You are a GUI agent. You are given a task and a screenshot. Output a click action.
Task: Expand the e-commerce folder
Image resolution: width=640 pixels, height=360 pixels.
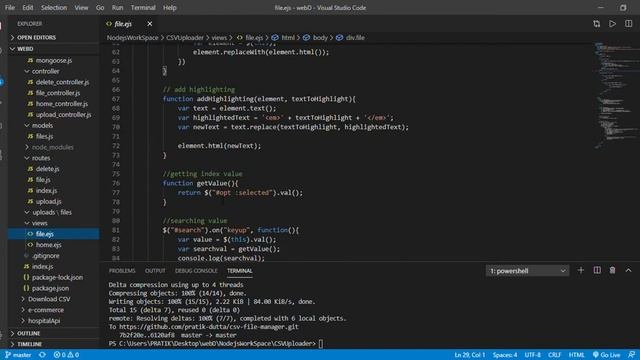pyautogui.click(x=46, y=310)
